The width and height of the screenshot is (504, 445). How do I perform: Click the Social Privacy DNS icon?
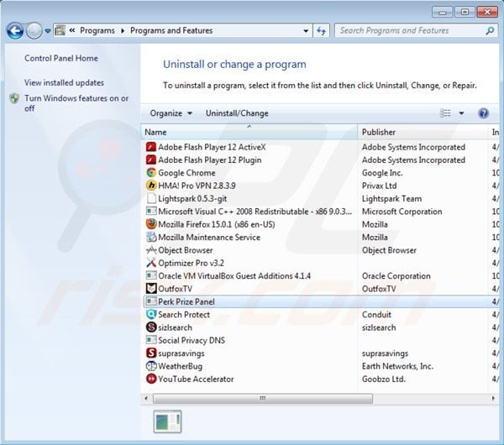[x=151, y=340]
